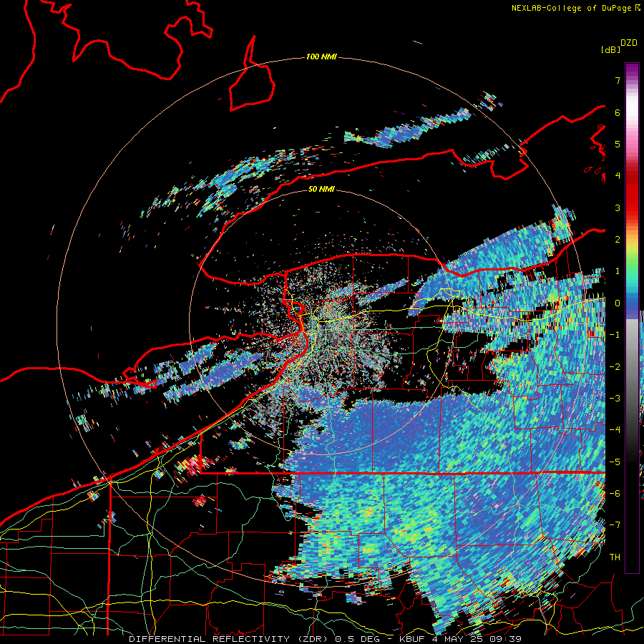
Task: Click the 100 NMI range ring label
Action: (321, 57)
